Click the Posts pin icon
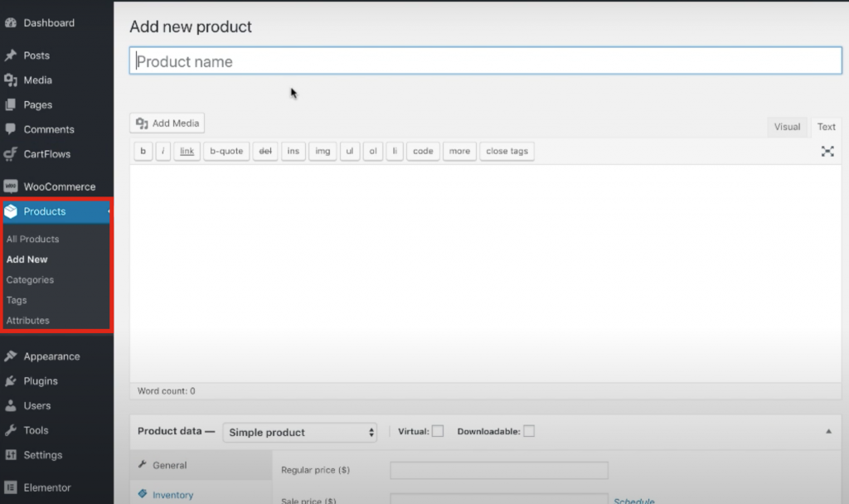Image resolution: width=849 pixels, height=504 pixels. pos(11,56)
